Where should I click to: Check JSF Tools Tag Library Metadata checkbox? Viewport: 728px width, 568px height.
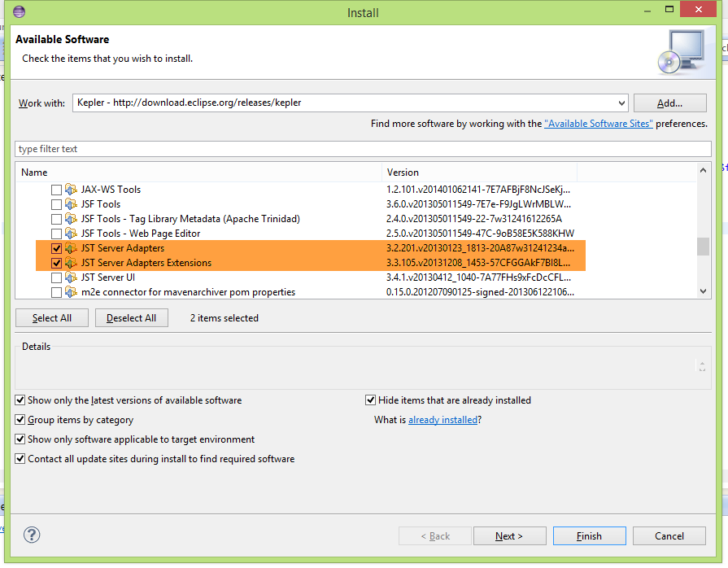56,219
